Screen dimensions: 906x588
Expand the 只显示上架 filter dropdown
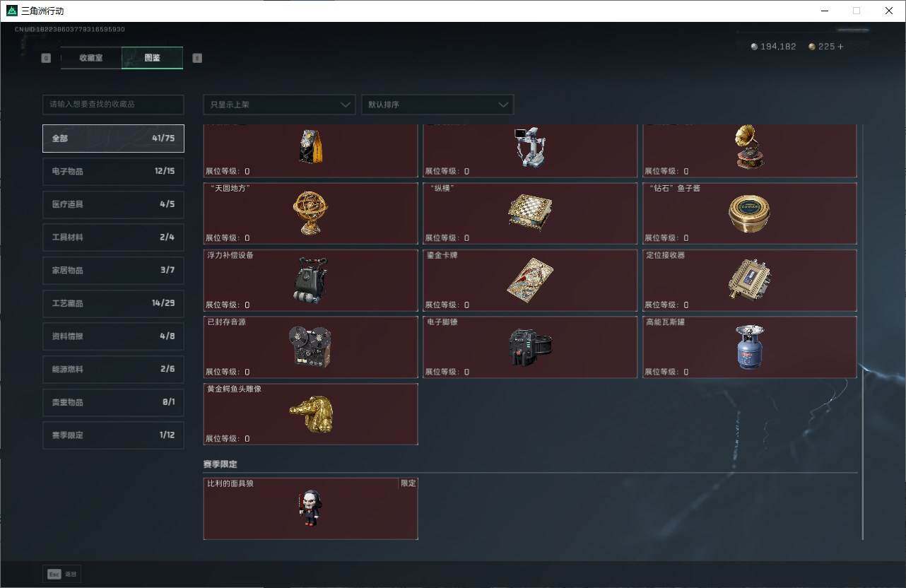(x=279, y=105)
